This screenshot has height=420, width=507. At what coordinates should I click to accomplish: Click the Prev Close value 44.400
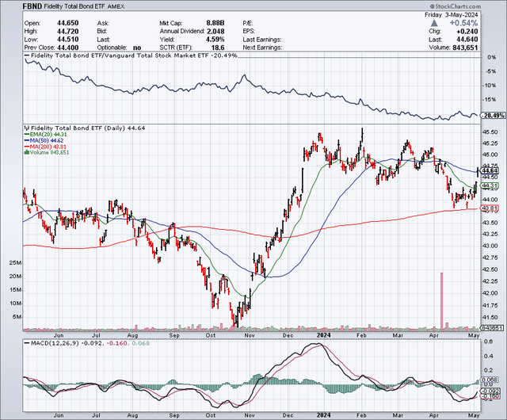[x=68, y=48]
